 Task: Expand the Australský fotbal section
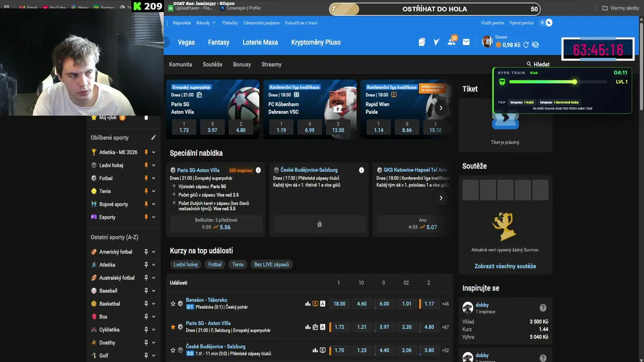tap(153, 278)
